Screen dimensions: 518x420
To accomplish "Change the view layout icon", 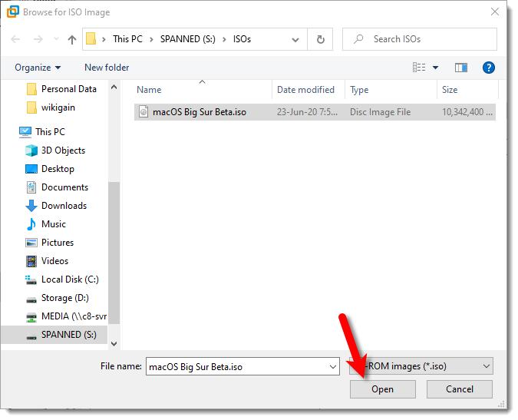I will (419, 68).
